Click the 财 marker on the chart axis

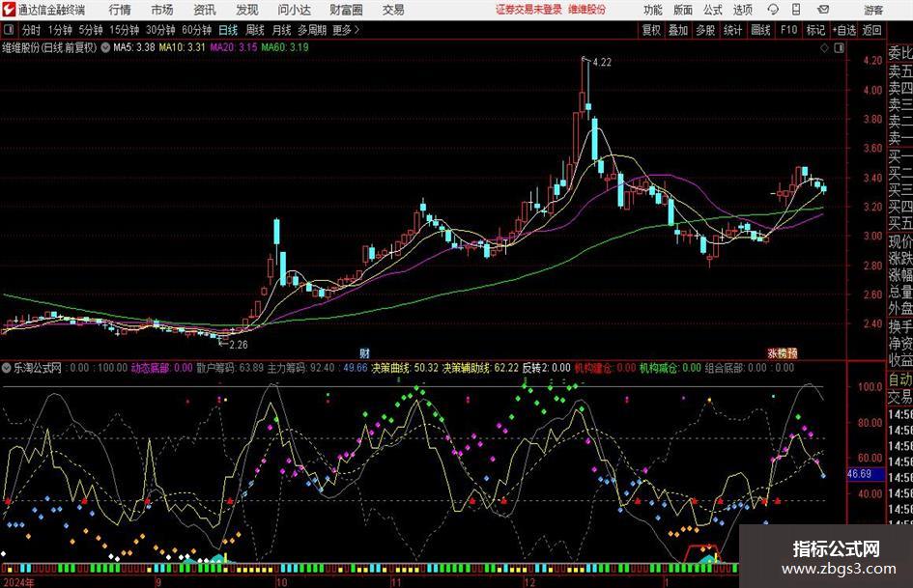364,352
